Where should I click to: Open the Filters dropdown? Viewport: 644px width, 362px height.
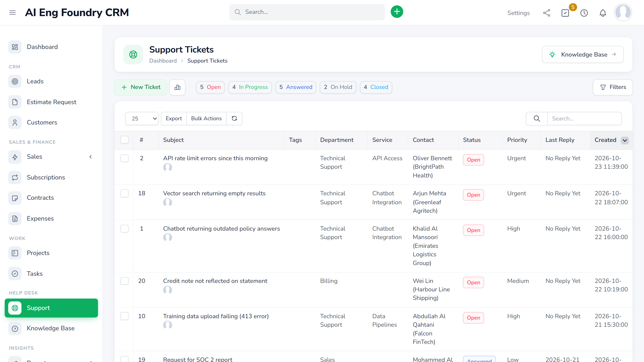tap(612, 87)
